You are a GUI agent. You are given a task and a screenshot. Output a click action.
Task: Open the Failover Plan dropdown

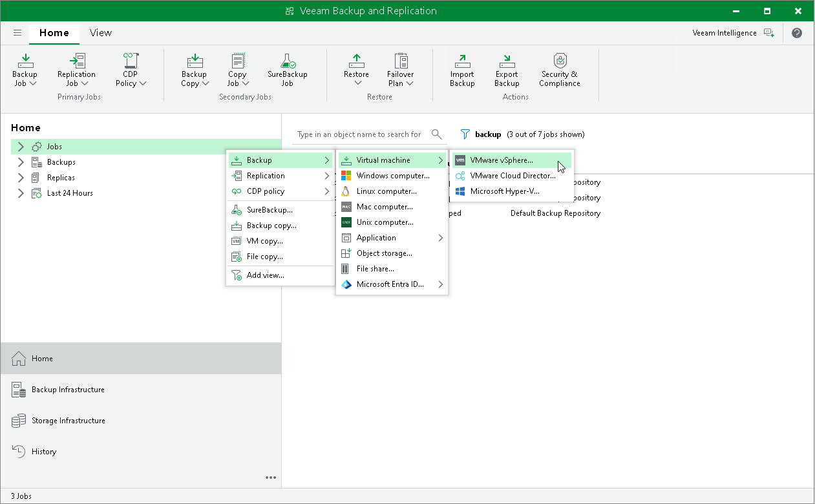coord(400,68)
